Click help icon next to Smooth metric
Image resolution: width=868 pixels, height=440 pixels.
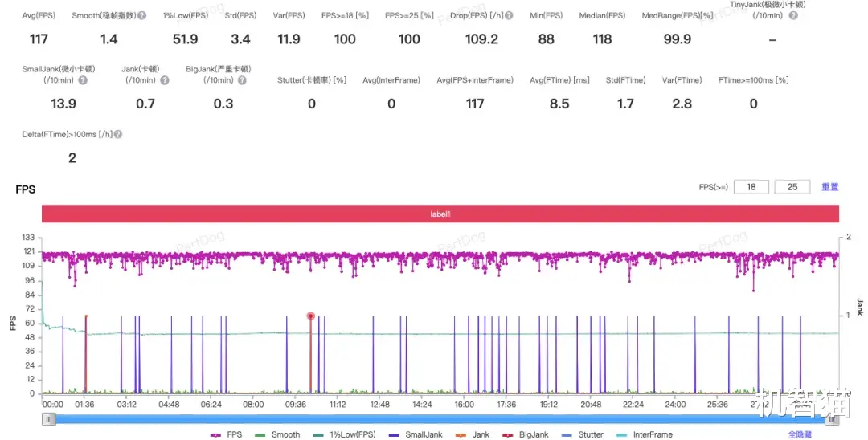142,15
